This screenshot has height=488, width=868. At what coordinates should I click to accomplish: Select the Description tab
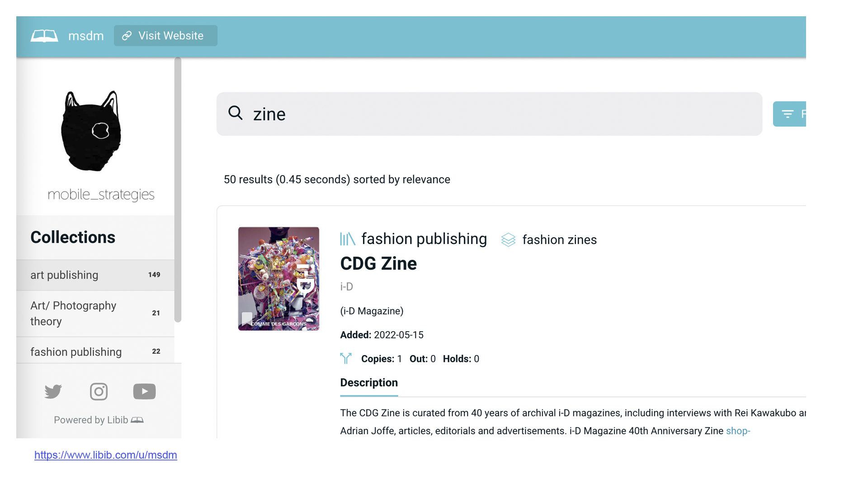(369, 383)
